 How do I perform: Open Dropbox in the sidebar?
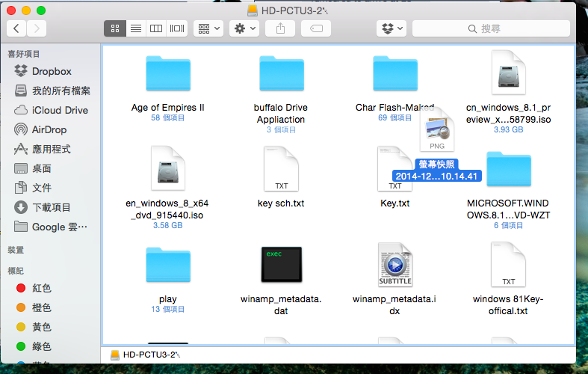pos(51,71)
